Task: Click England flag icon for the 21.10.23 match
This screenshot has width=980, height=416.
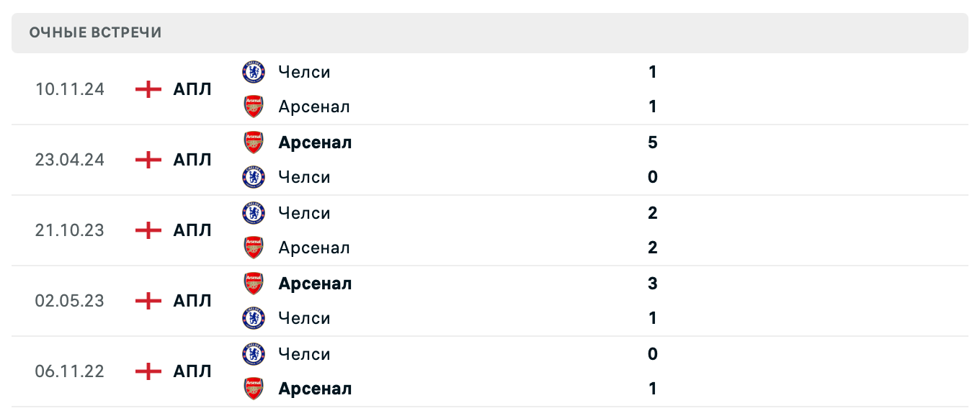Action: [148, 230]
